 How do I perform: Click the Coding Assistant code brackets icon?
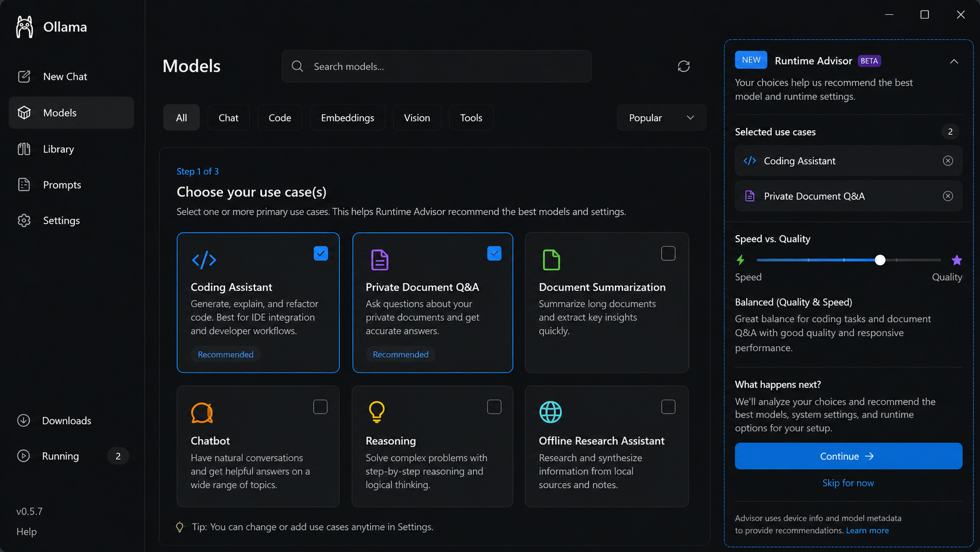[204, 260]
